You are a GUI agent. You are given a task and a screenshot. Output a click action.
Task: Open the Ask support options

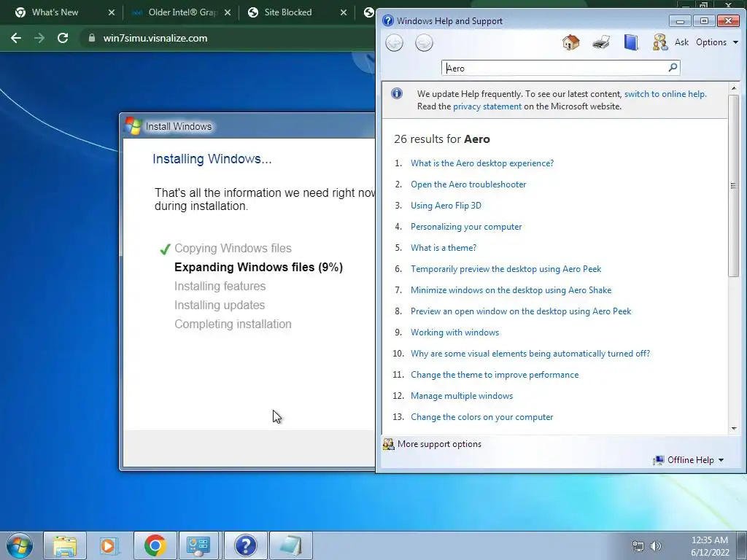pos(659,42)
